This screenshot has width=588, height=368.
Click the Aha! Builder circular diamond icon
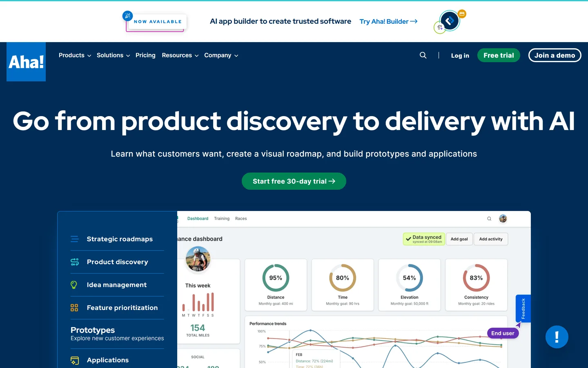(450, 21)
